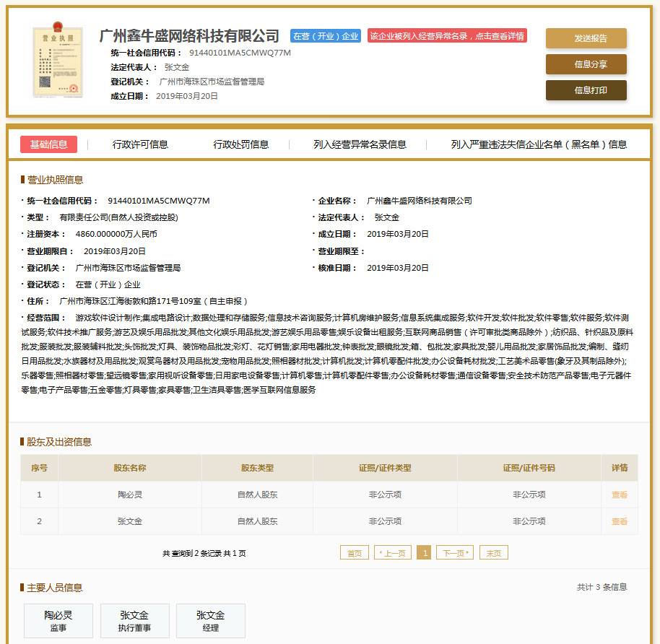
Task: Select the 基础信息 tab
Action: (48, 144)
